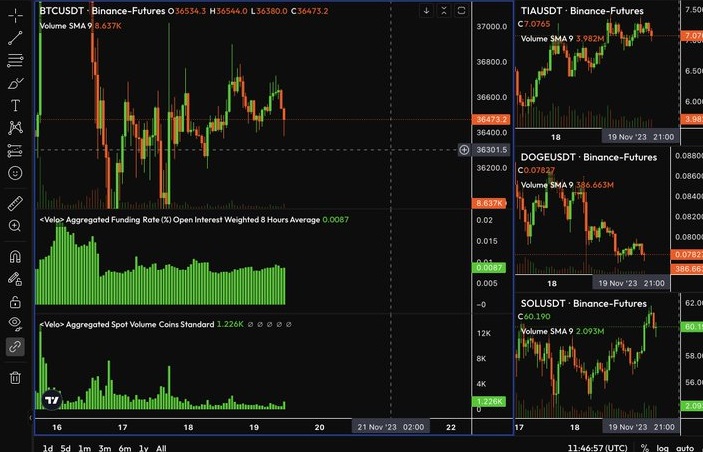703x452 pixels.
Task: Click 19 Nov '23 21:00 label on TIAUSDT chart
Action: point(641,137)
